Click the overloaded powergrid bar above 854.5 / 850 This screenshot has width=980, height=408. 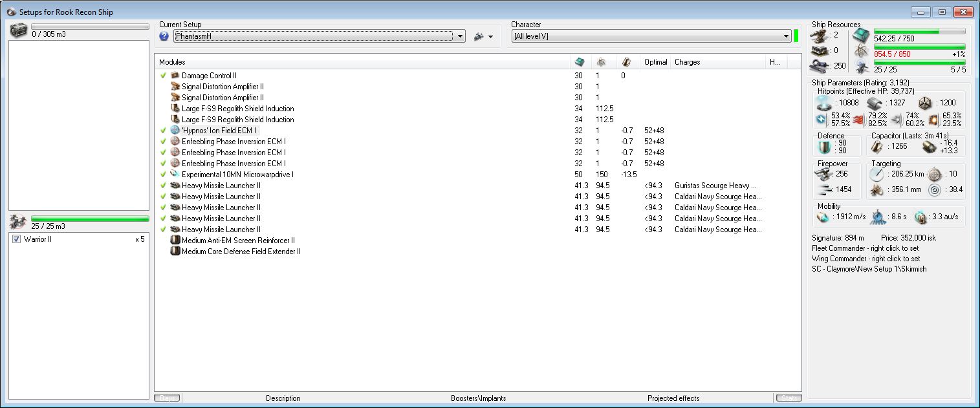pos(919,47)
